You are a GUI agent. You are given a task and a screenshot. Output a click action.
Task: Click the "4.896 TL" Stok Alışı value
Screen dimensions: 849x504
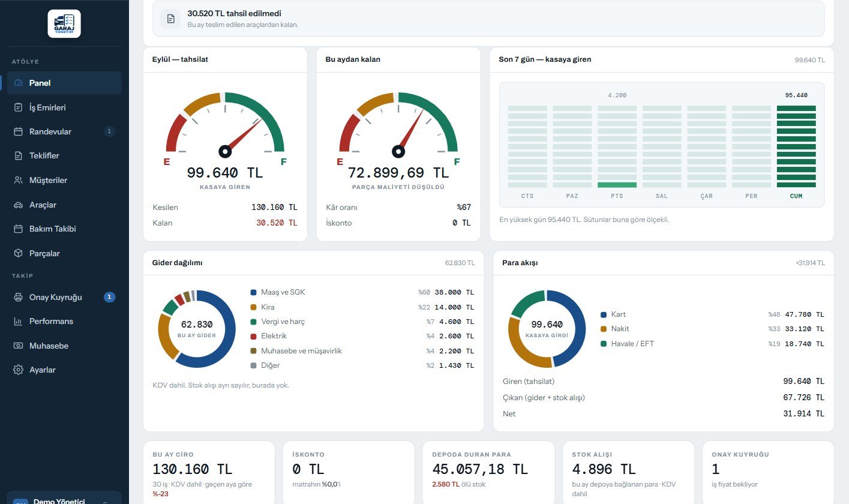pyautogui.click(x=604, y=469)
